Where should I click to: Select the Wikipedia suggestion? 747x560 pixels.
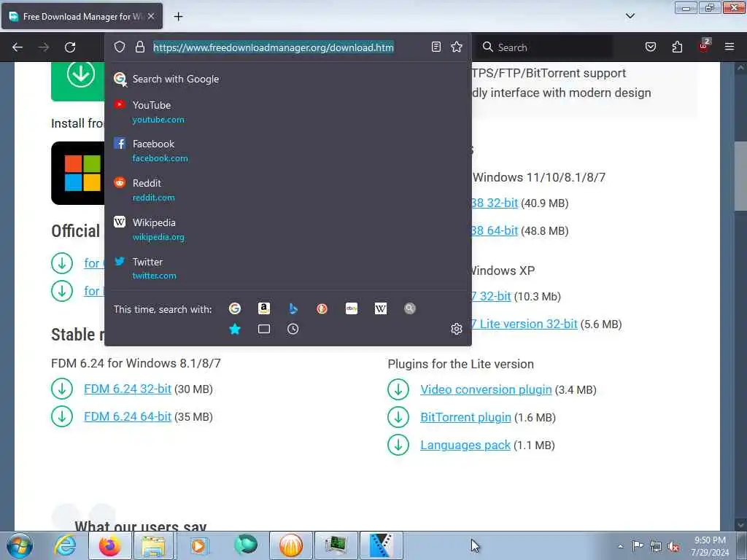[287, 229]
